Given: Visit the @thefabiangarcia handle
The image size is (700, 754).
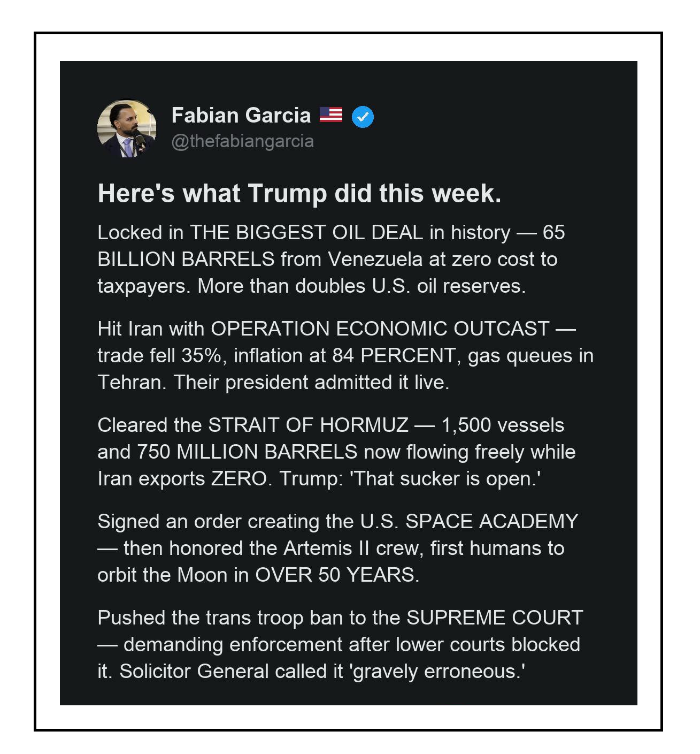Looking at the screenshot, I should pyautogui.click(x=243, y=141).
